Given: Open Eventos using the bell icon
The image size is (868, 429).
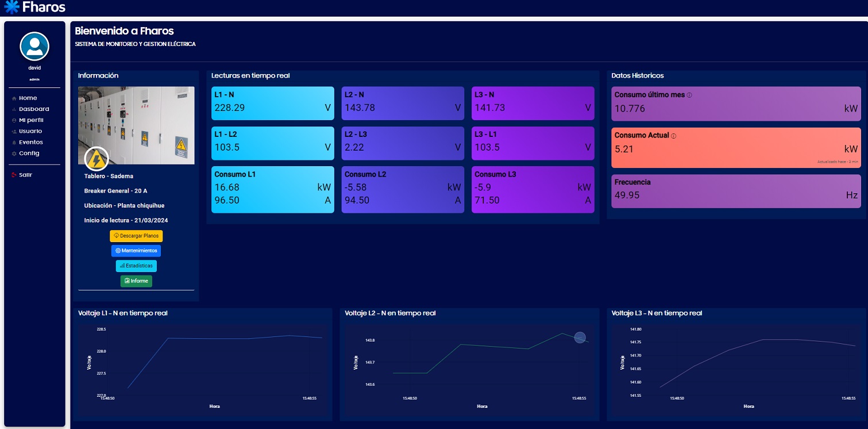Looking at the screenshot, I should (x=14, y=143).
